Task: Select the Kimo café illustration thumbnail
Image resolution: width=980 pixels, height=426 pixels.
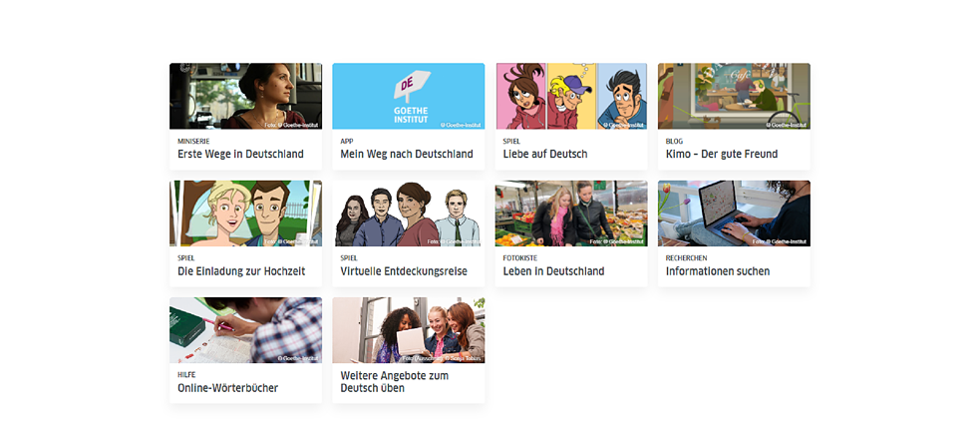Action: coord(734,96)
